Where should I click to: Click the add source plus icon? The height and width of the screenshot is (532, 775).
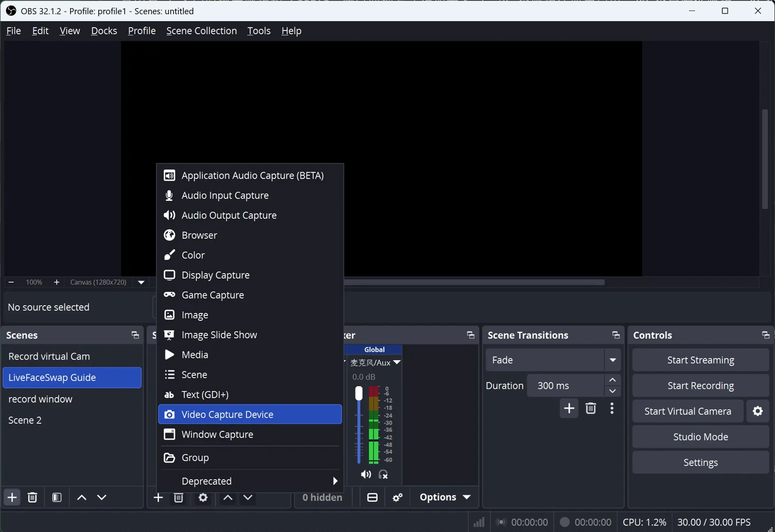tap(158, 498)
